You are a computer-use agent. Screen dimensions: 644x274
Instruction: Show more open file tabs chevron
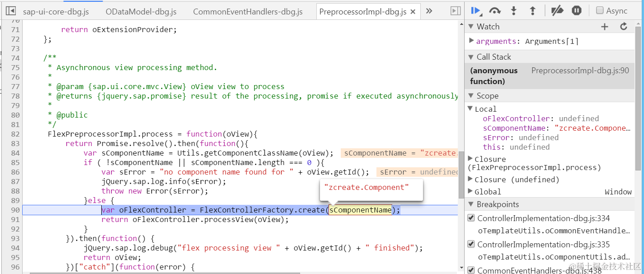click(x=429, y=11)
